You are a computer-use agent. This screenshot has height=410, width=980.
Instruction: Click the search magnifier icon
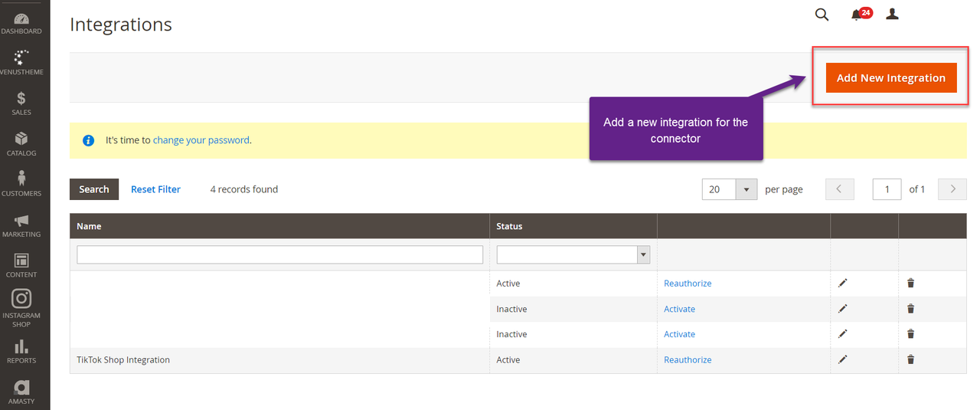(x=822, y=15)
